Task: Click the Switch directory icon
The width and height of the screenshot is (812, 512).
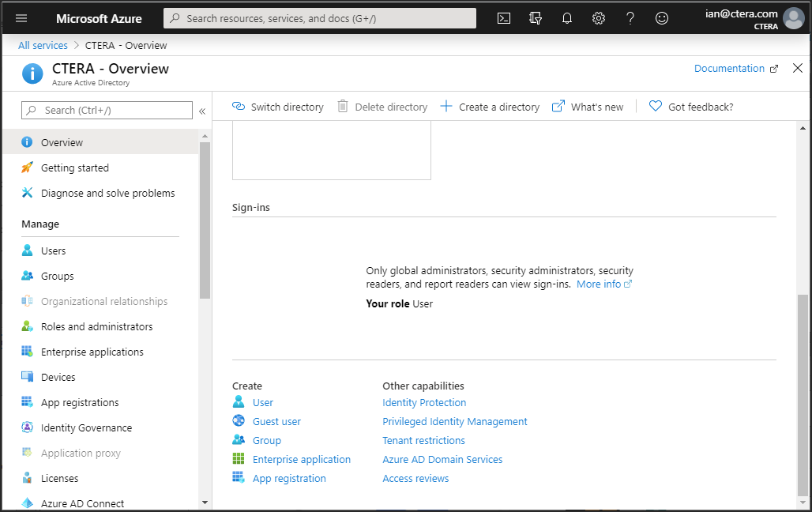Action: pyautogui.click(x=239, y=106)
